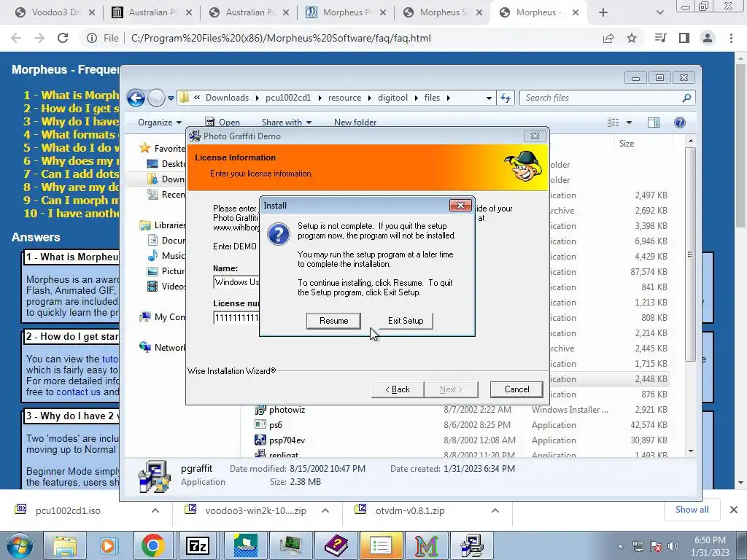Viewport: 747px width, 560px height.
Task: Click the Name input field
Action: (237, 282)
